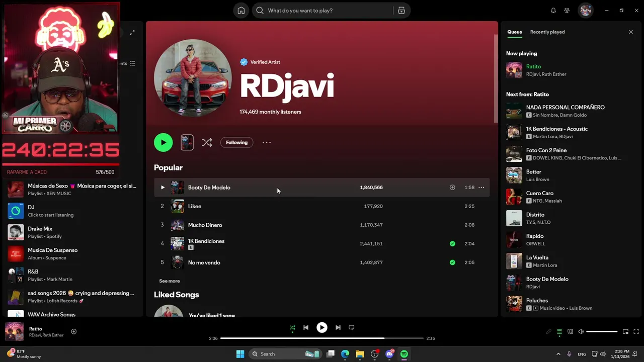Open the Browse icon inside the search bar
Viewport: 644px width, 362px height.
(401, 11)
